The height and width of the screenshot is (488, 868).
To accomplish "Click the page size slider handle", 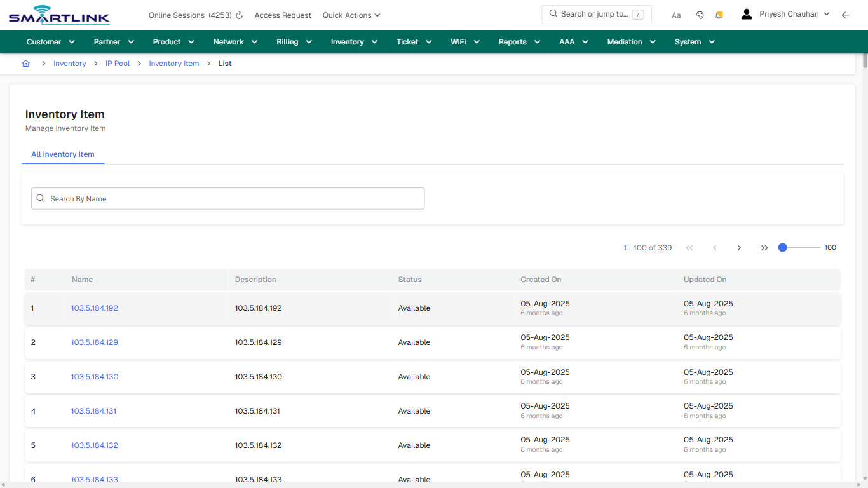I will (782, 247).
